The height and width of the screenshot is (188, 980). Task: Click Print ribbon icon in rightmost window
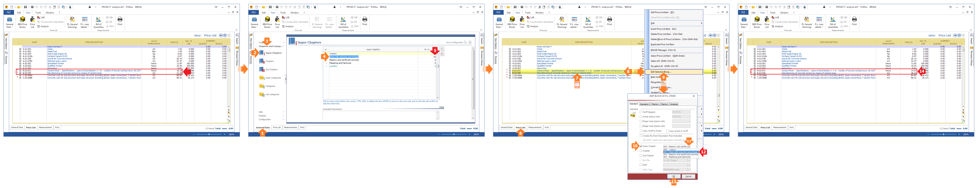click(854, 21)
